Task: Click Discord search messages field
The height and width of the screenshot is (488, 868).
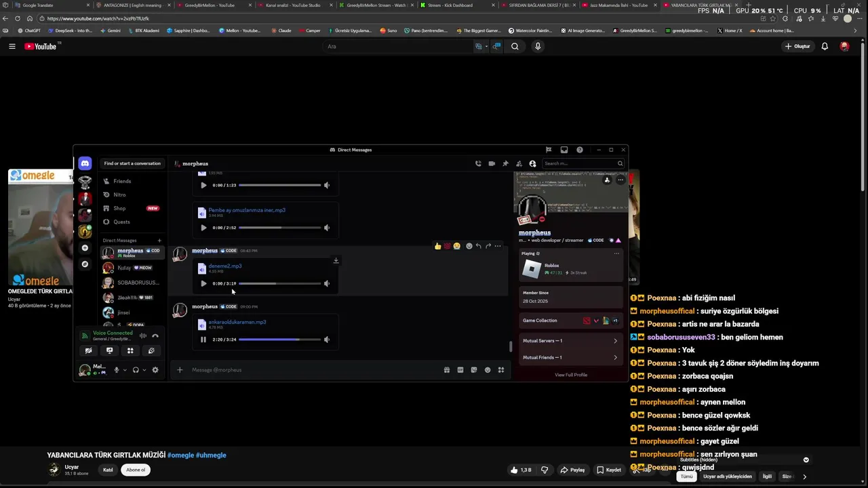Action: [x=583, y=163]
